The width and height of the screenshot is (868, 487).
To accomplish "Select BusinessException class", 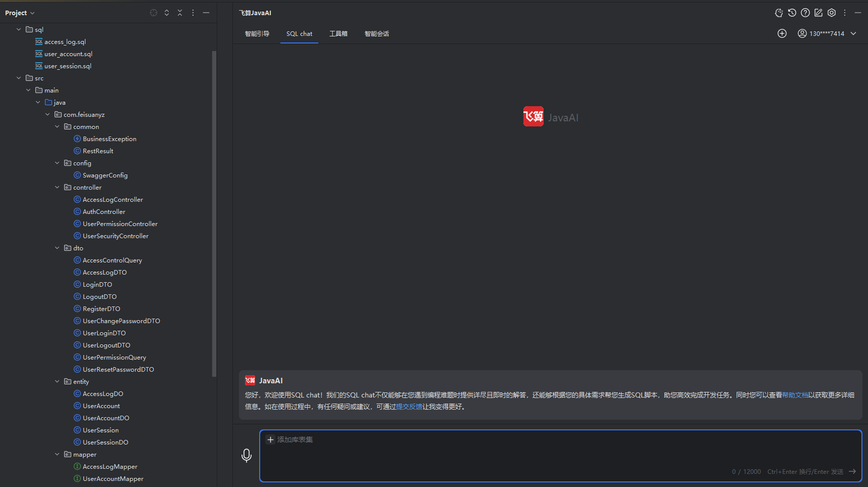I will point(109,139).
